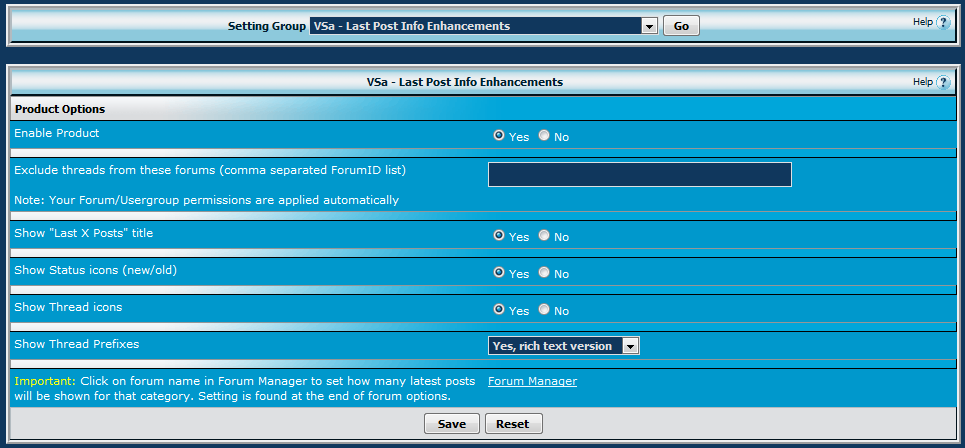Choose No for Show "Last X Posts" title
The width and height of the screenshot is (965, 448).
tap(544, 236)
